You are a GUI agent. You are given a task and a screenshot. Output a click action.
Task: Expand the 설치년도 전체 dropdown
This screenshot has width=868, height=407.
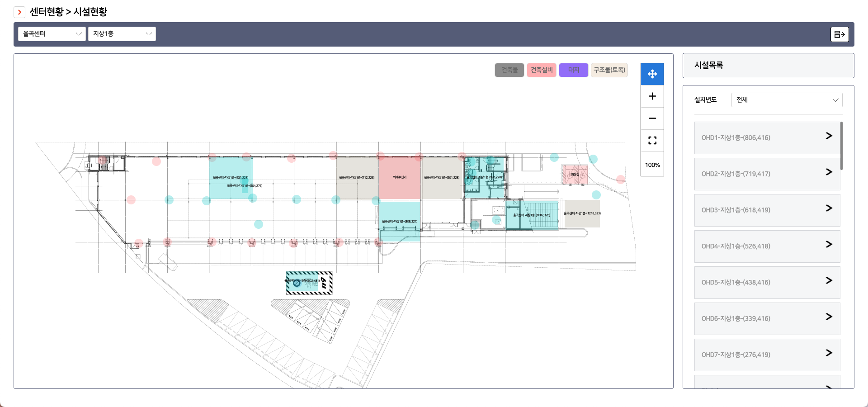point(787,100)
